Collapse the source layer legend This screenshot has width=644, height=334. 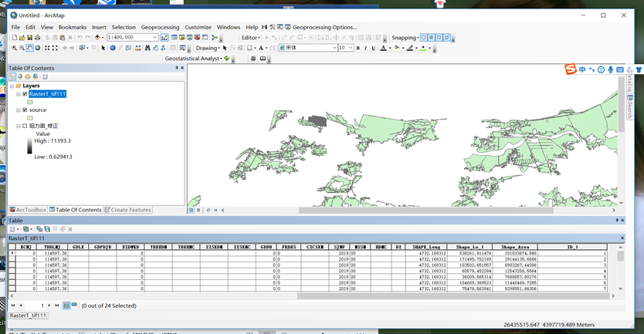(x=18, y=110)
